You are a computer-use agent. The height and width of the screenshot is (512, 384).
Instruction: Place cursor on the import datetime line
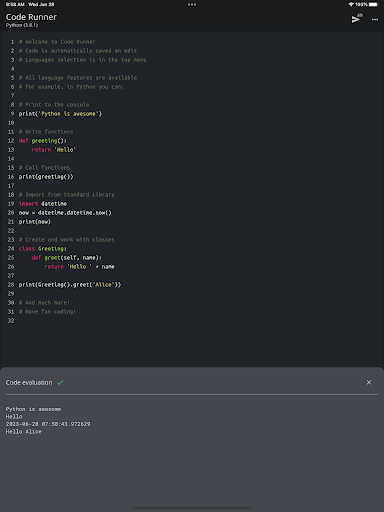43,204
